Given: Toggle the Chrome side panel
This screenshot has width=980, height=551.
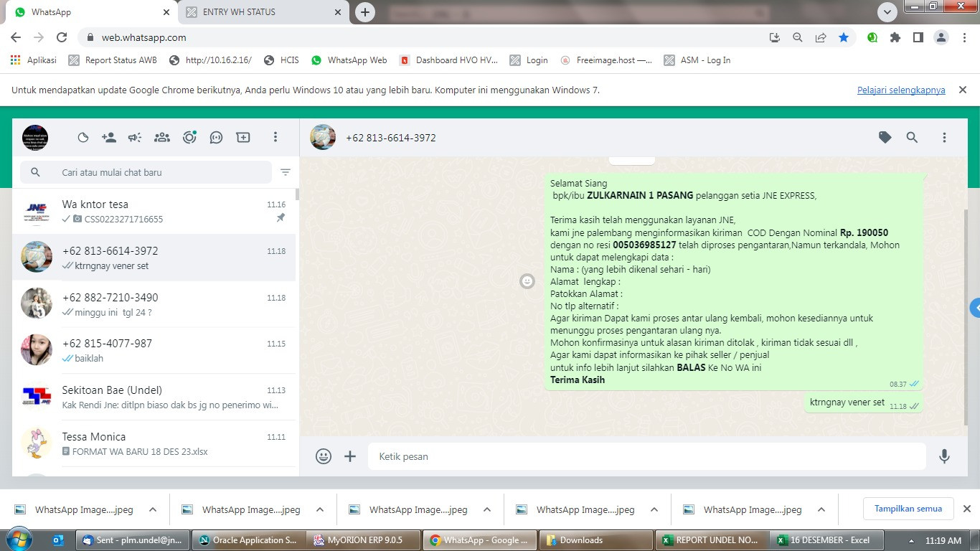Looking at the screenshot, I should [918, 37].
